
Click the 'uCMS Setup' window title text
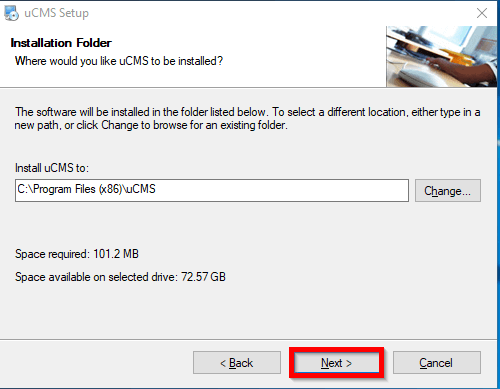(x=57, y=13)
